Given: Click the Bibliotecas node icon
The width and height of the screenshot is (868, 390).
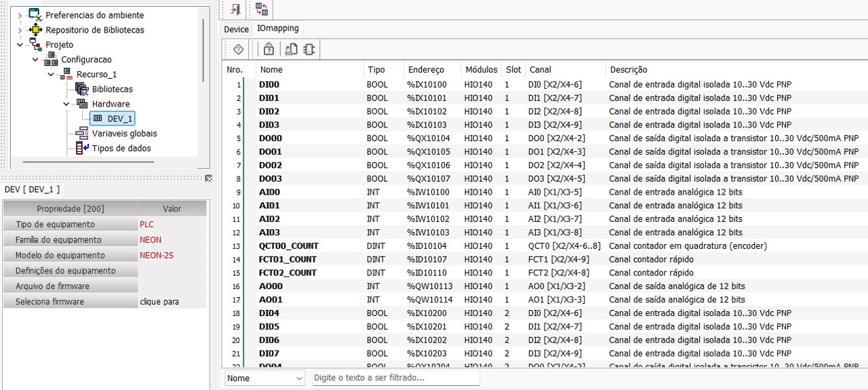Looking at the screenshot, I should coord(82,89).
